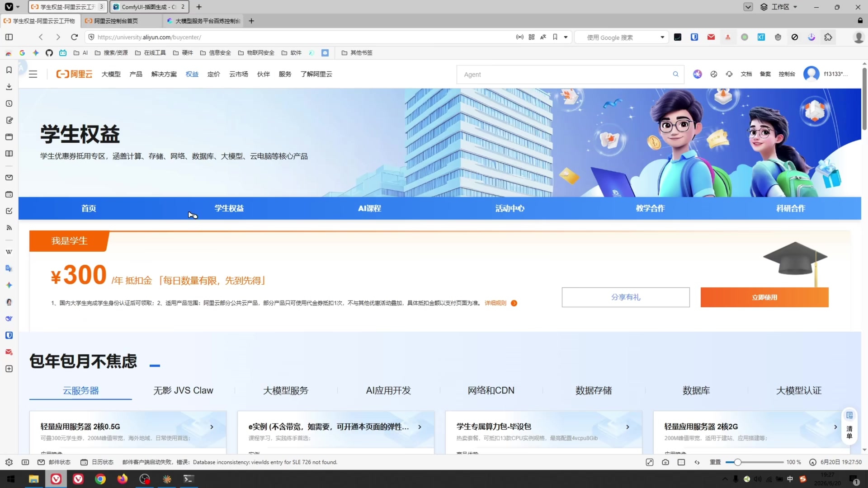Image resolution: width=868 pixels, height=488 pixels.
Task: Reload the current page
Action: [x=75, y=37]
